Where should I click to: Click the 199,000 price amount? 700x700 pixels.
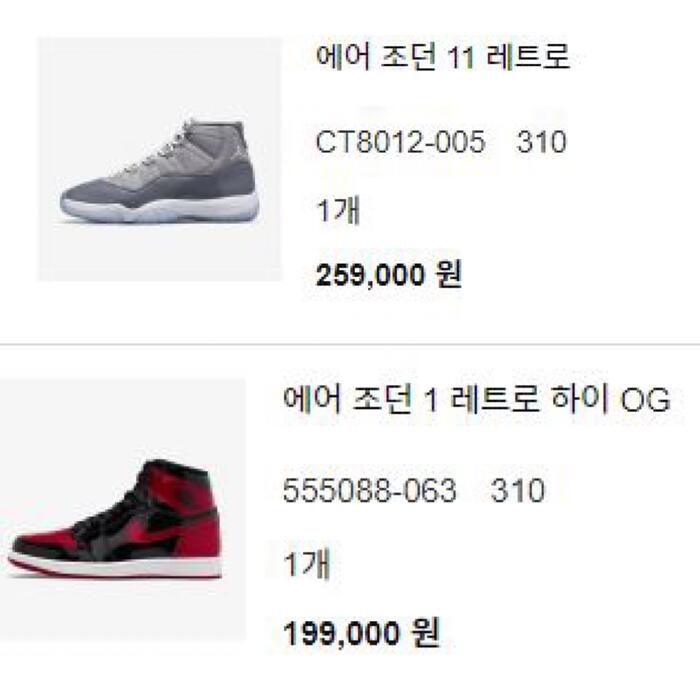[342, 633]
